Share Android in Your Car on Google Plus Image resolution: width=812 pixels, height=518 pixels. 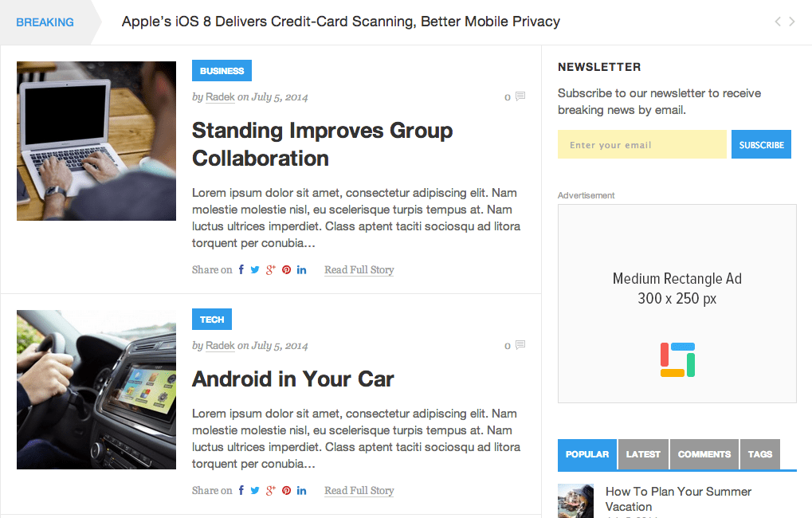pos(270,491)
